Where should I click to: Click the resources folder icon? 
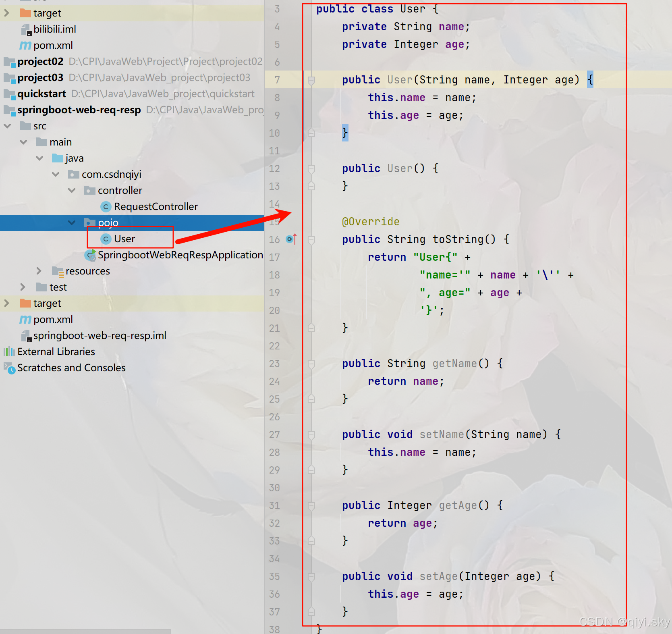[58, 271]
